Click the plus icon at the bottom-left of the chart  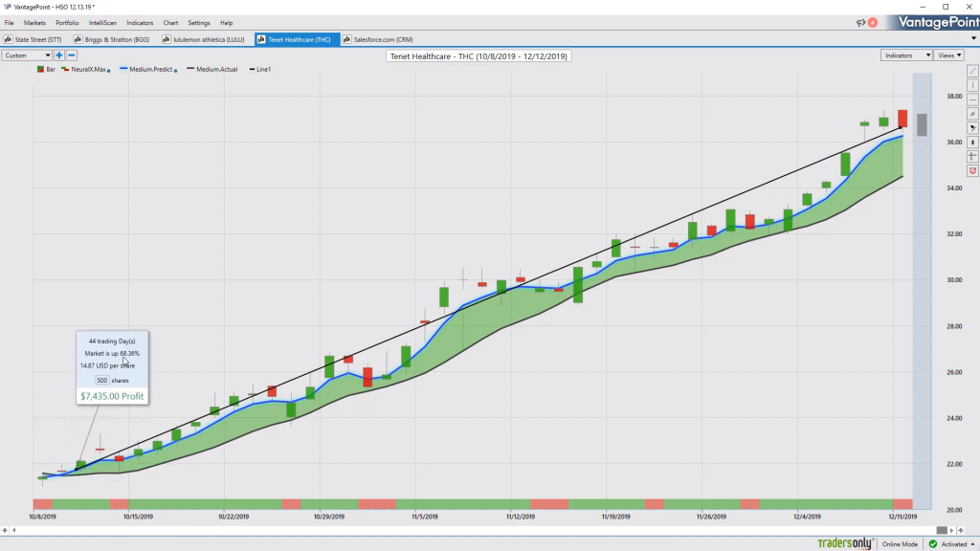click(x=5, y=530)
